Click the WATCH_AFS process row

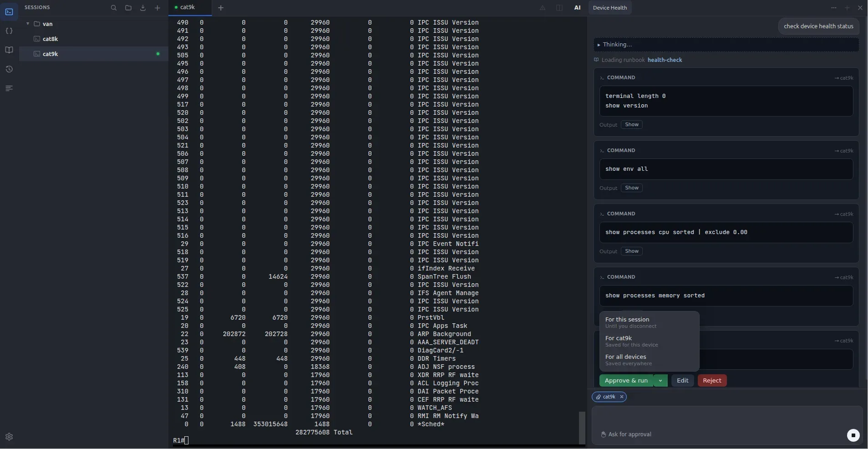coord(316,408)
